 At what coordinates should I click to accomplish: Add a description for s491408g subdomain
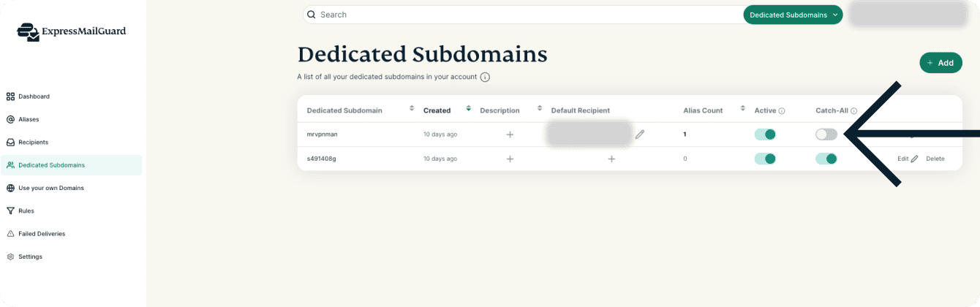coord(510,159)
